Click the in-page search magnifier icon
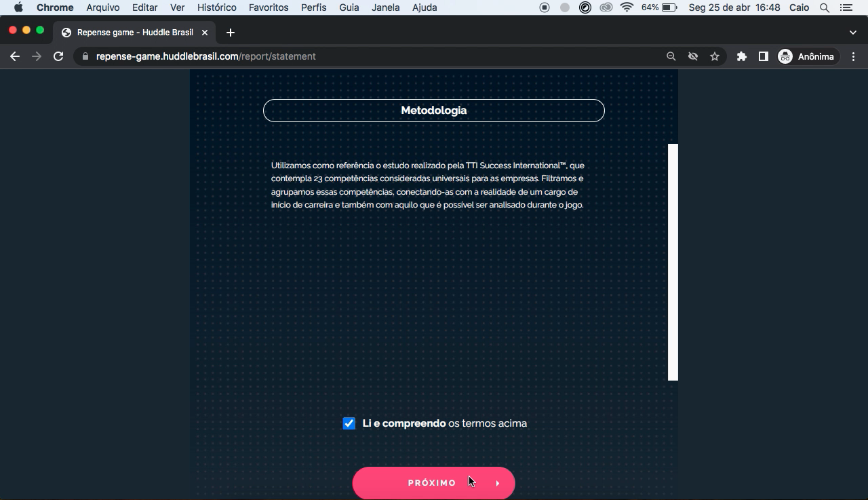Screen dimensions: 868x500 tap(671, 56)
